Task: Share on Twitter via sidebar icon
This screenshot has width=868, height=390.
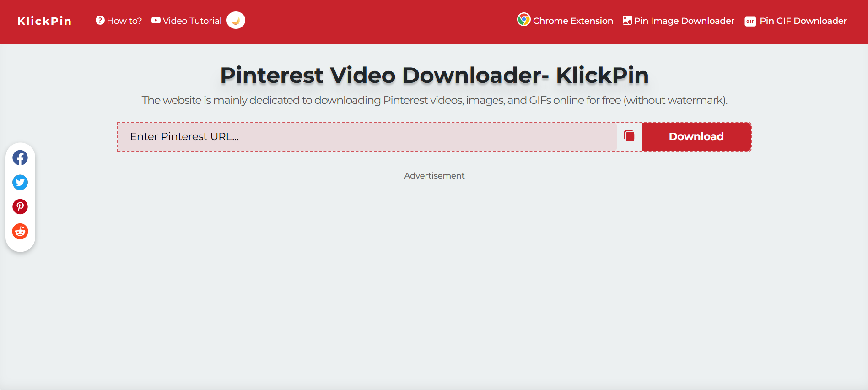Action: pyautogui.click(x=20, y=183)
